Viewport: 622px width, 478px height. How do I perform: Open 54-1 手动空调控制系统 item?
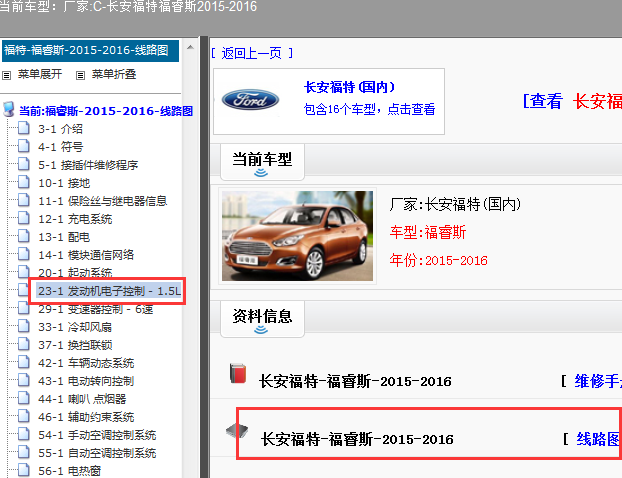tap(97, 435)
